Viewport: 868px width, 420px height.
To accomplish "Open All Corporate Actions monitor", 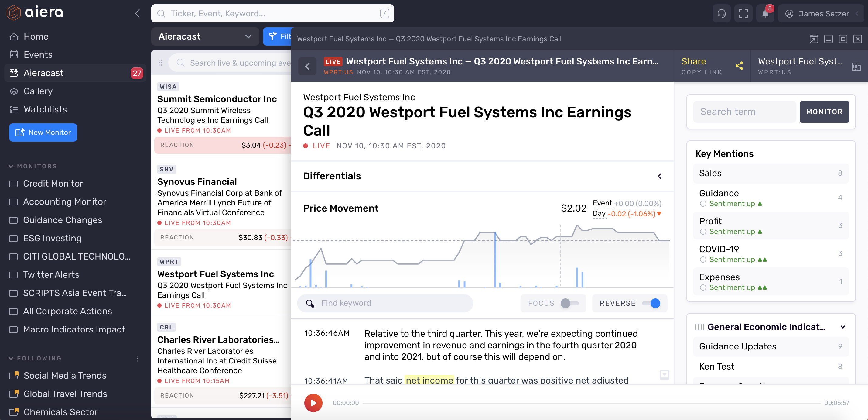I will [60, 311].
